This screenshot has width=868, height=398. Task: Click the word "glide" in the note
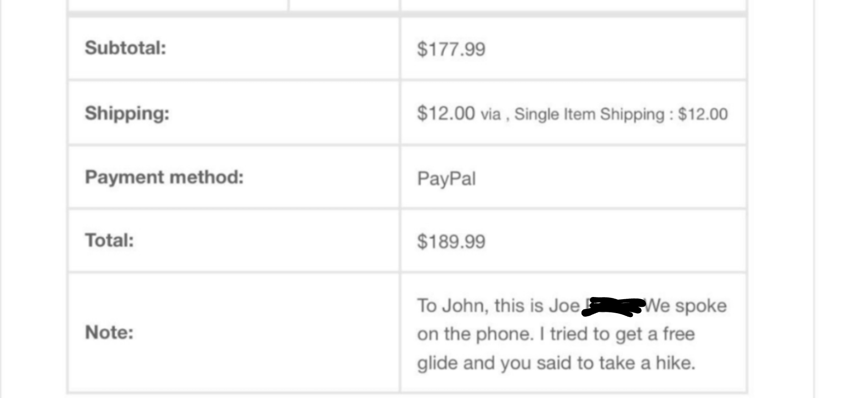[x=437, y=363]
